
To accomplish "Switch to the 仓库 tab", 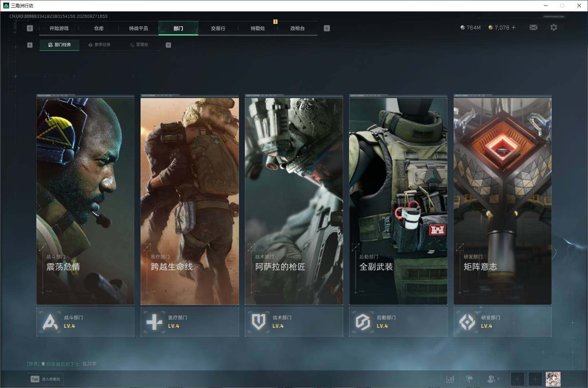I will (99, 28).
